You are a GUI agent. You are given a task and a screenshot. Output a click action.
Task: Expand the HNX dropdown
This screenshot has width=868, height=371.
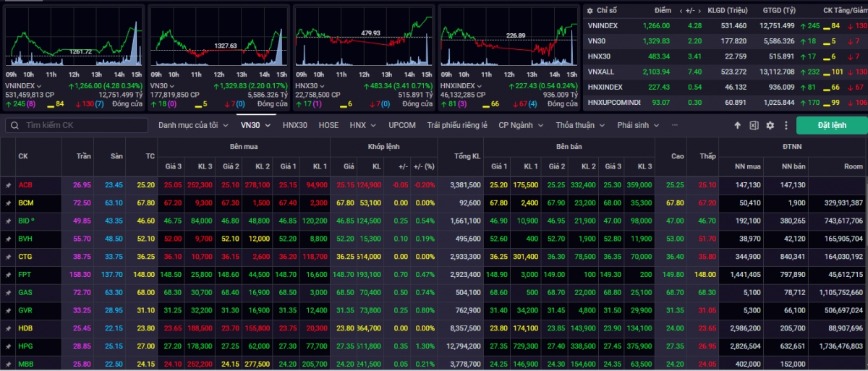coord(362,125)
